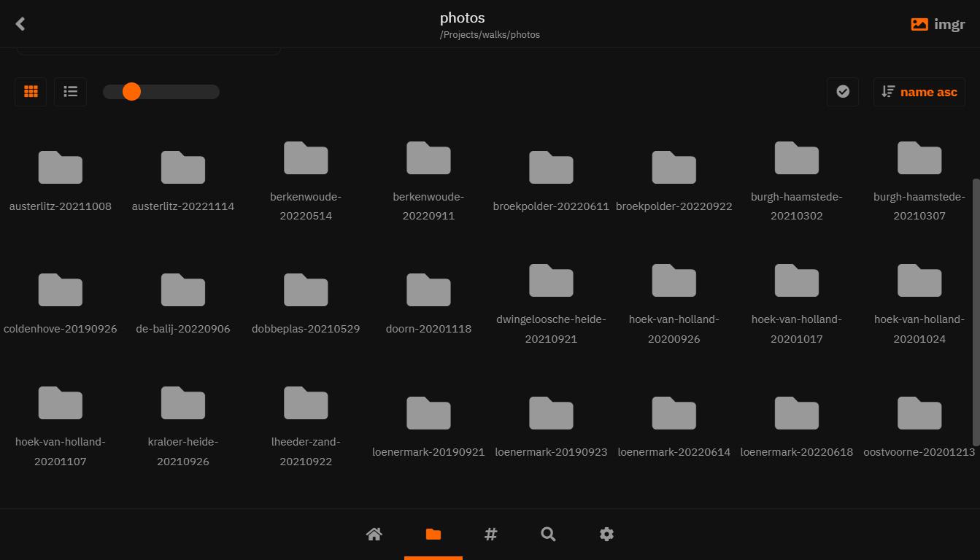Open the coldenhove-20190926 folder icon
Screen dimensions: 980x560
click(x=61, y=289)
